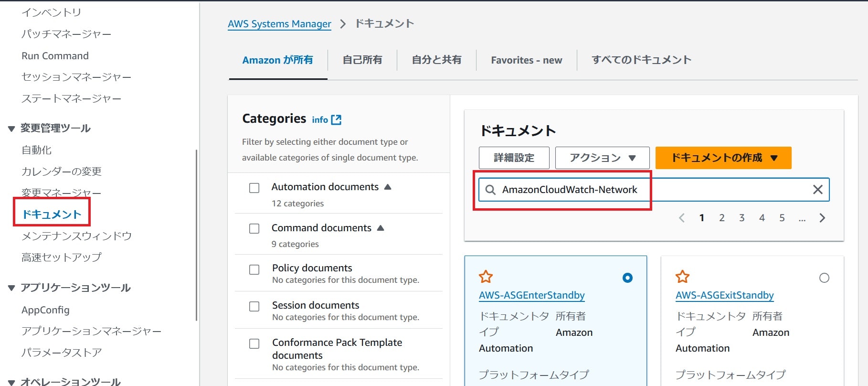The image size is (868, 386).
Task: Tick the Automation documents checkbox
Action: (254, 188)
